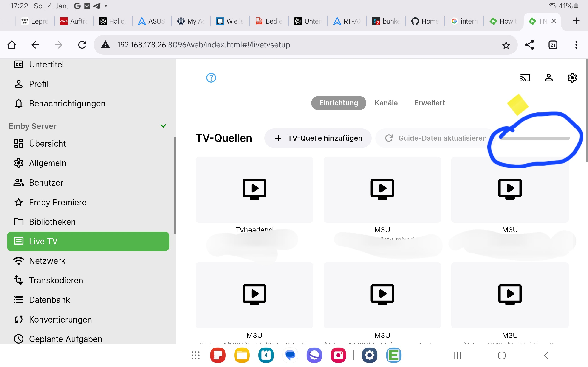The width and height of the screenshot is (588, 367).
Task: Collapse the Emby Server section chevron
Action: (163, 126)
